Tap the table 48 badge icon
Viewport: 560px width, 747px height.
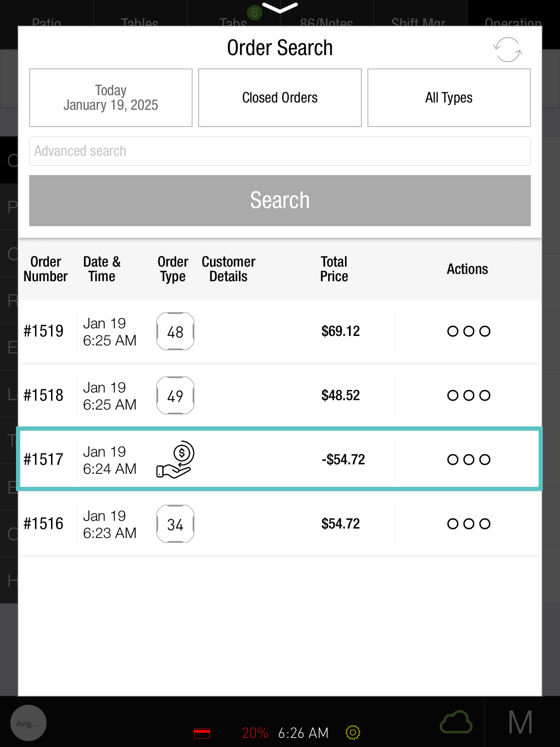[175, 331]
